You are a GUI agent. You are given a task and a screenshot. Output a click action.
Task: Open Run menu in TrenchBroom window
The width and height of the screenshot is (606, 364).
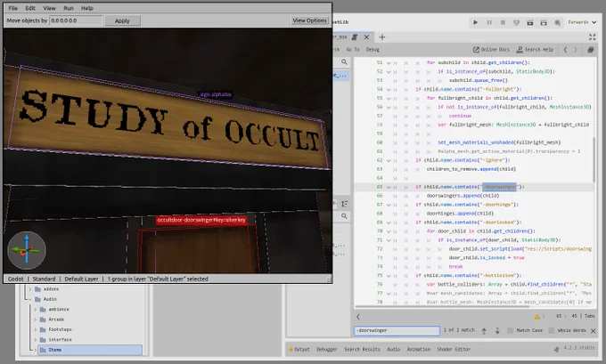click(x=69, y=8)
